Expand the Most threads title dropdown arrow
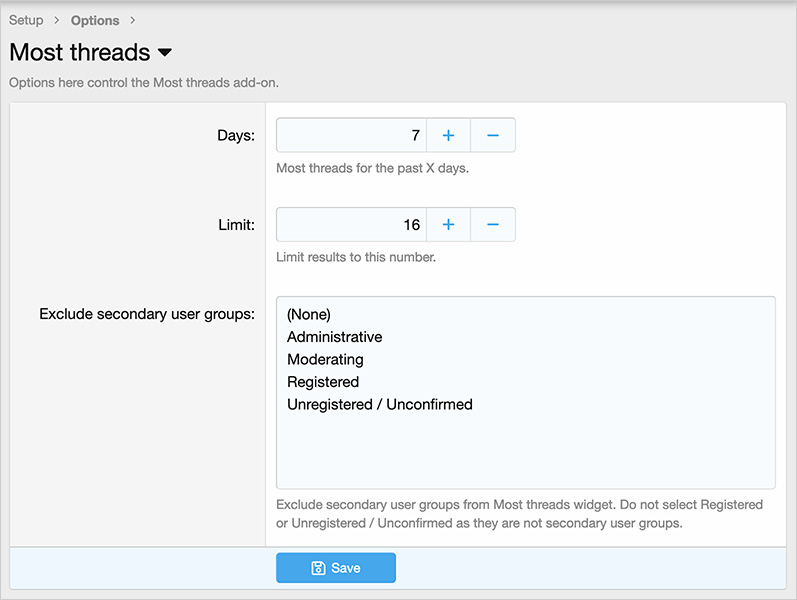Viewport: 797px width, 600px height. coord(165,52)
